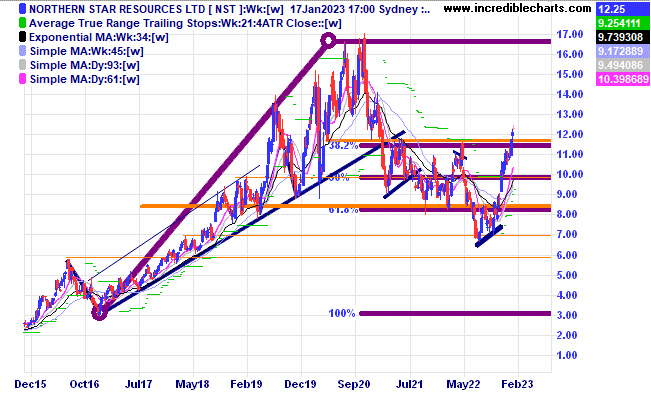The image size is (651, 395).
Task: Click the purple circle marker at chart peak
Action: 328,41
